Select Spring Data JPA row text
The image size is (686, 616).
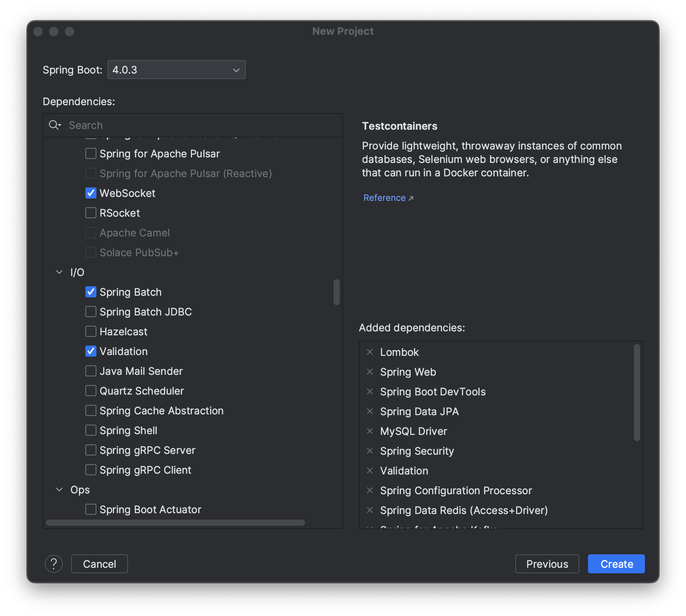point(419,411)
